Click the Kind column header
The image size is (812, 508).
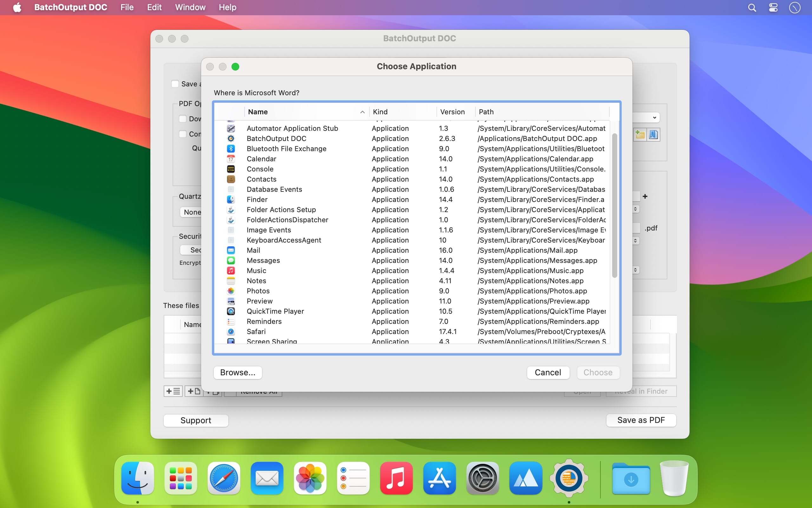[x=403, y=112]
